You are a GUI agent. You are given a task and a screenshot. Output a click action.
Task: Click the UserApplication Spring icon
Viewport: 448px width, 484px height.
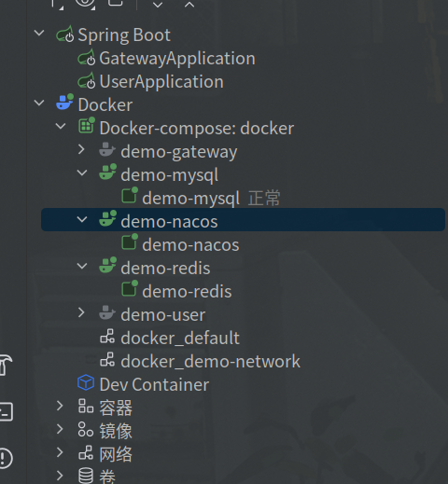click(87, 81)
